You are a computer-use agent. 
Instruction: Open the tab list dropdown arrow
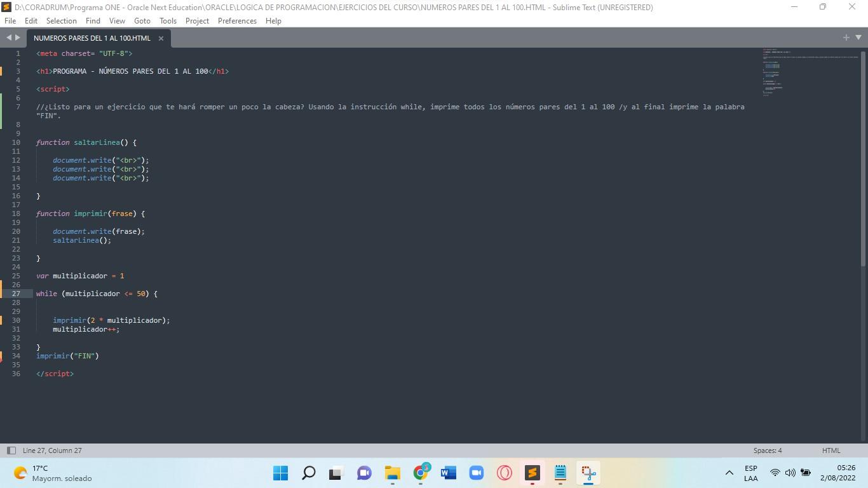pos(858,38)
